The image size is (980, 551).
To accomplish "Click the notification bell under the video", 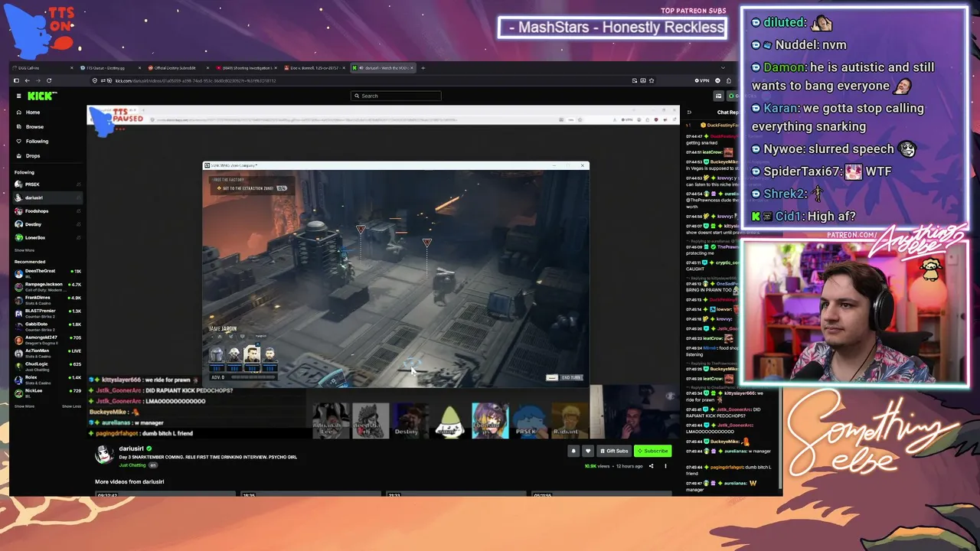I will coord(573,451).
